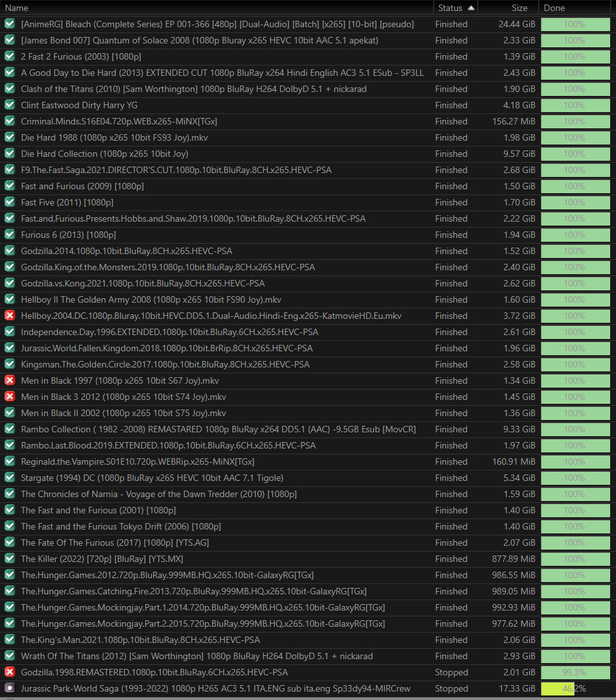Select Godzilla.2014.1080p torrent name
This screenshot has height=700, width=616.
pyautogui.click(x=126, y=251)
